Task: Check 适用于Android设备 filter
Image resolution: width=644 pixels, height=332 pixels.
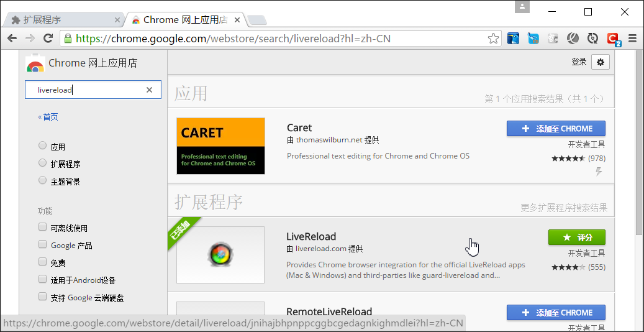Action: pyautogui.click(x=42, y=279)
